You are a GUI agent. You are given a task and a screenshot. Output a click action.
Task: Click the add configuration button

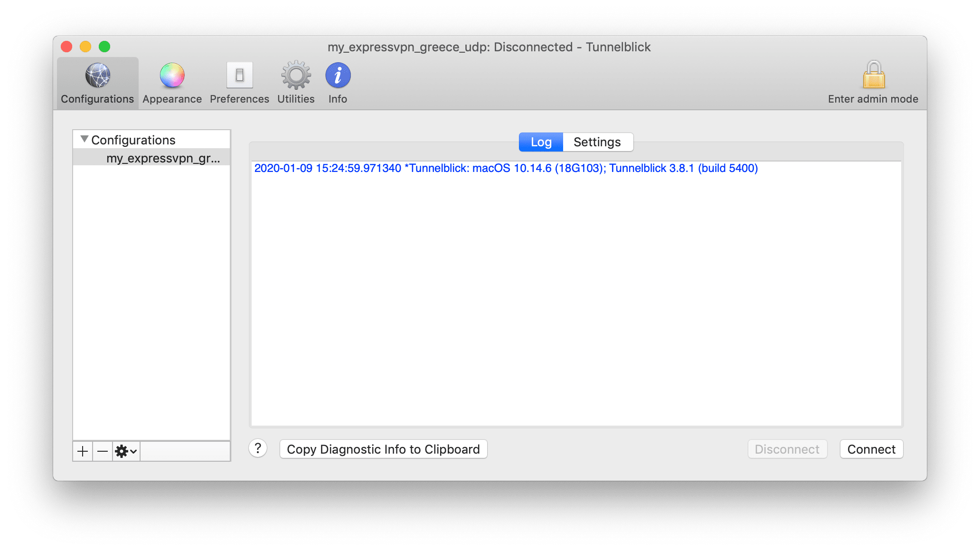(x=82, y=451)
